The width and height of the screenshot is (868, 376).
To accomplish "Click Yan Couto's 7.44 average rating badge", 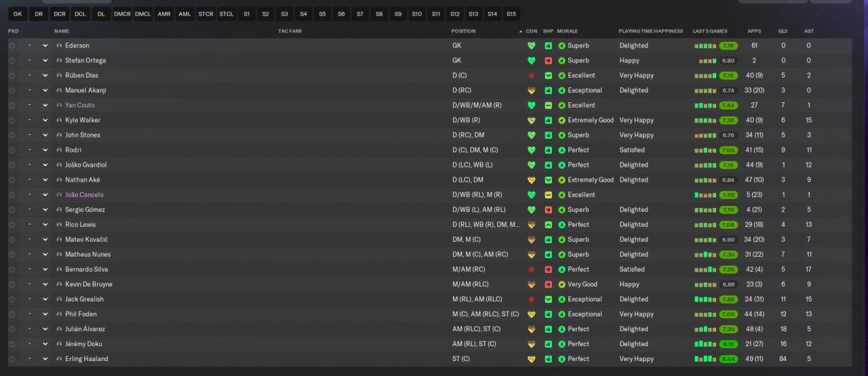I will (x=729, y=105).
